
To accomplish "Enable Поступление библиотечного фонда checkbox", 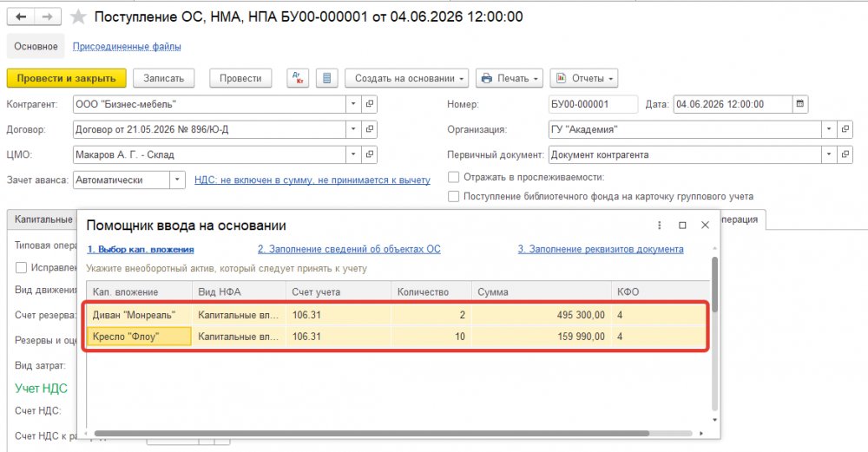I will pyautogui.click(x=453, y=196).
